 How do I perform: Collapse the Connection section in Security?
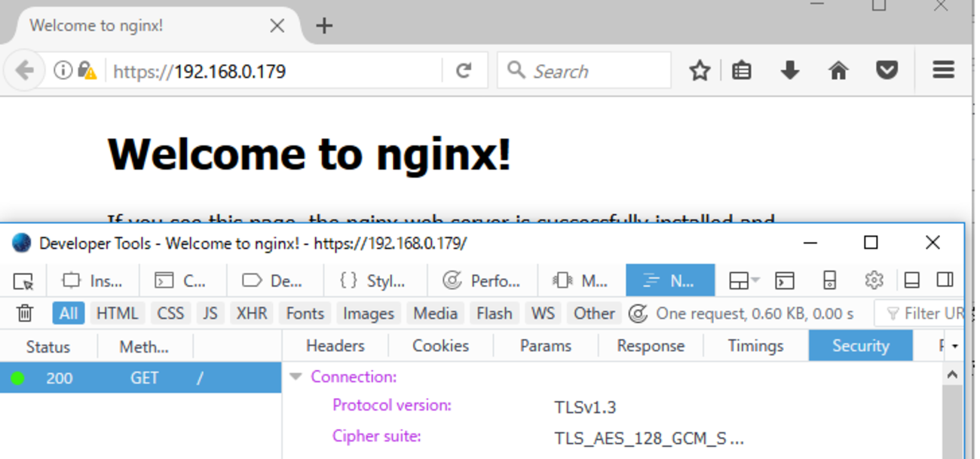pos(294,376)
